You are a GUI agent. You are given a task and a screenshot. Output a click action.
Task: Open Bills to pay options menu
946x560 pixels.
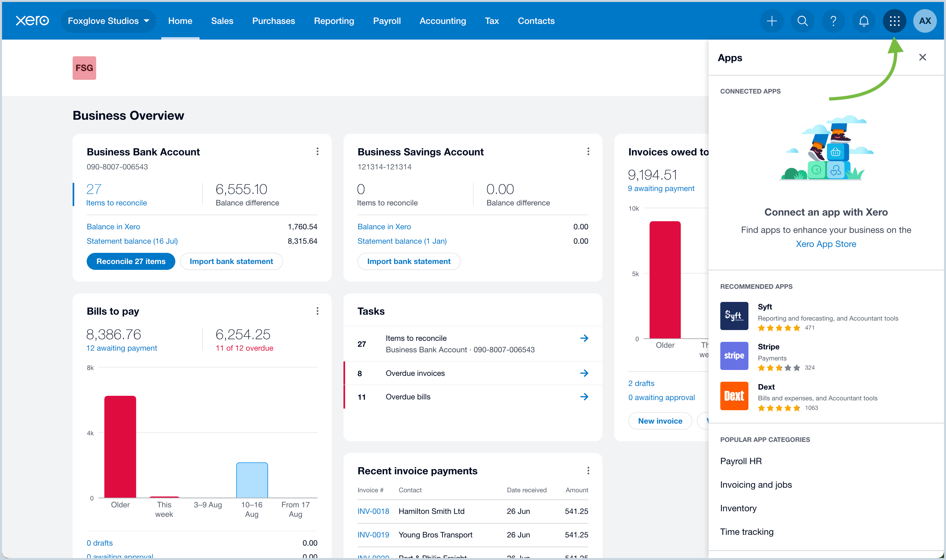tap(317, 311)
